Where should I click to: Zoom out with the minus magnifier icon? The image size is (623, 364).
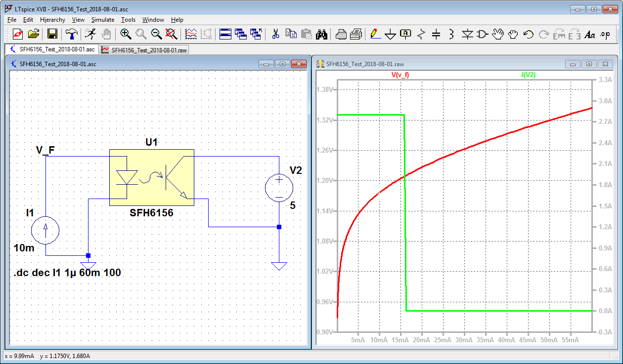(156, 34)
